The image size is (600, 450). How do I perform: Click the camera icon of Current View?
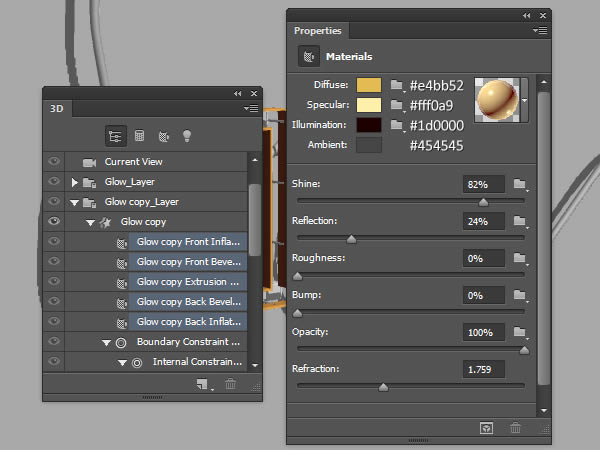pos(89,163)
